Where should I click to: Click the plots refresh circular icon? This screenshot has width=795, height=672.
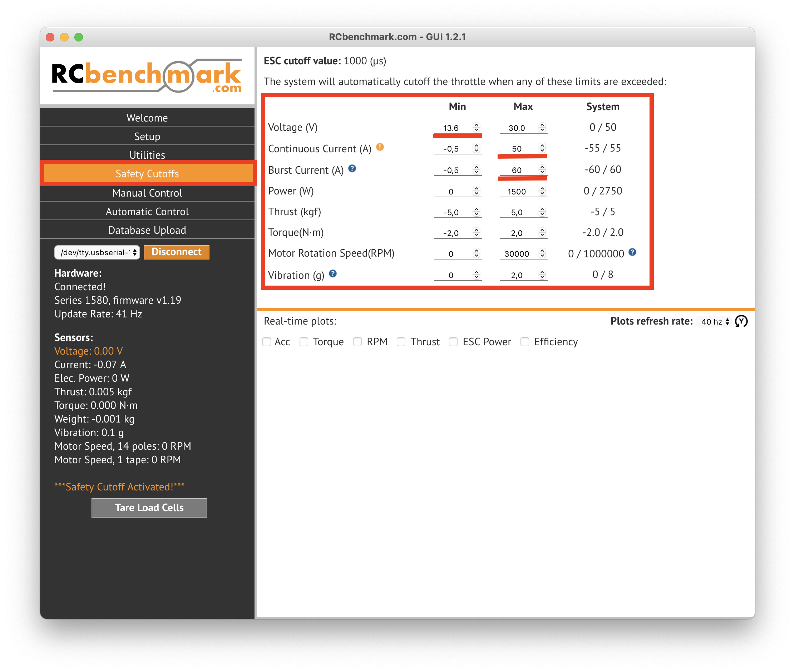741,322
